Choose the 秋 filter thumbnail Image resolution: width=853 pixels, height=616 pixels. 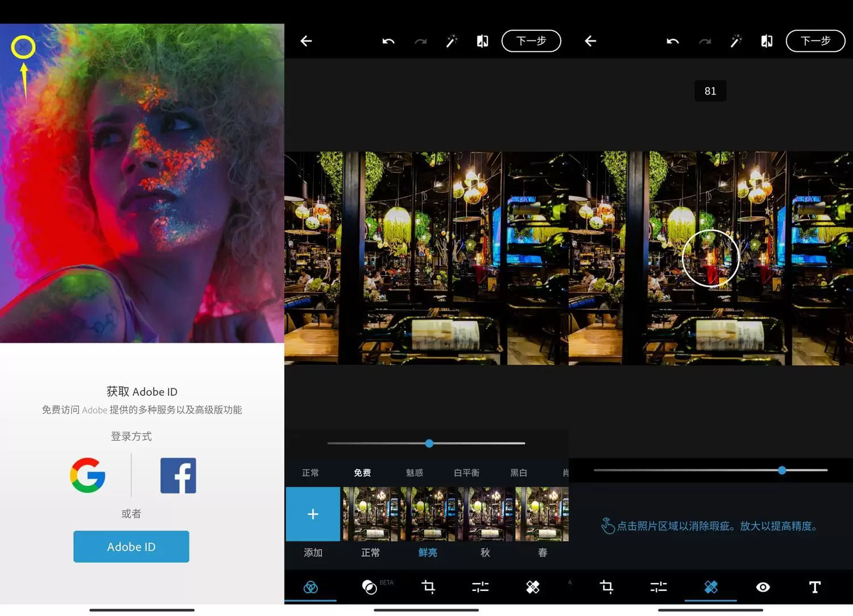pos(485,514)
